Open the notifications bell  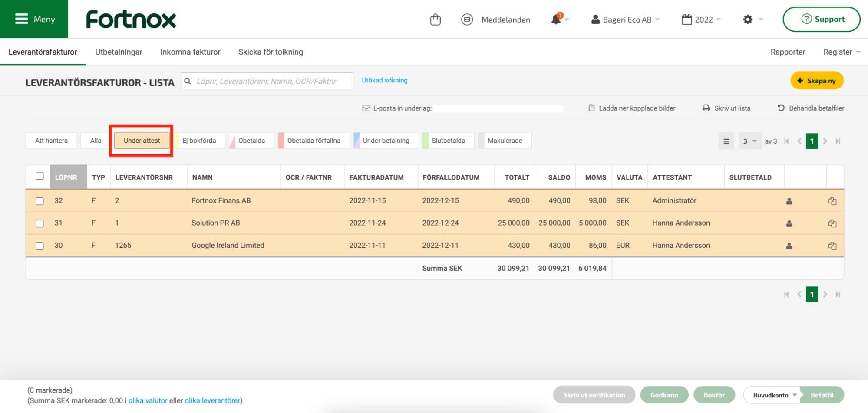[x=556, y=19]
